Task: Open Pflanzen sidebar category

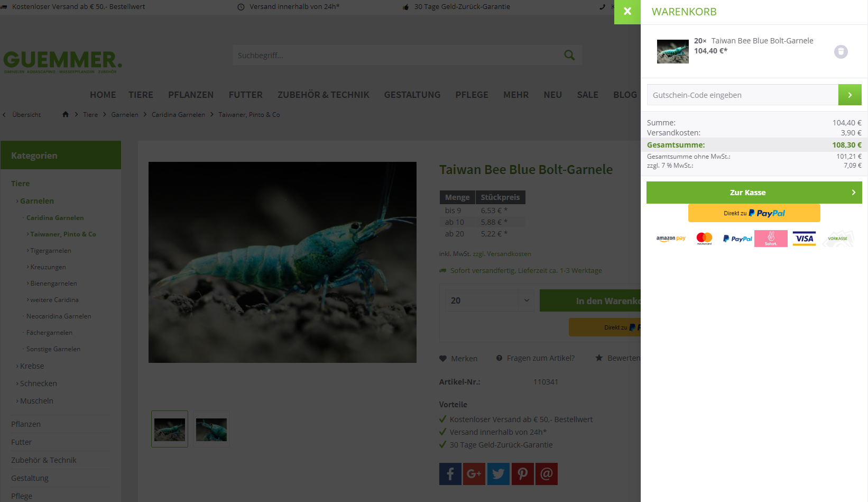Action: click(26, 424)
